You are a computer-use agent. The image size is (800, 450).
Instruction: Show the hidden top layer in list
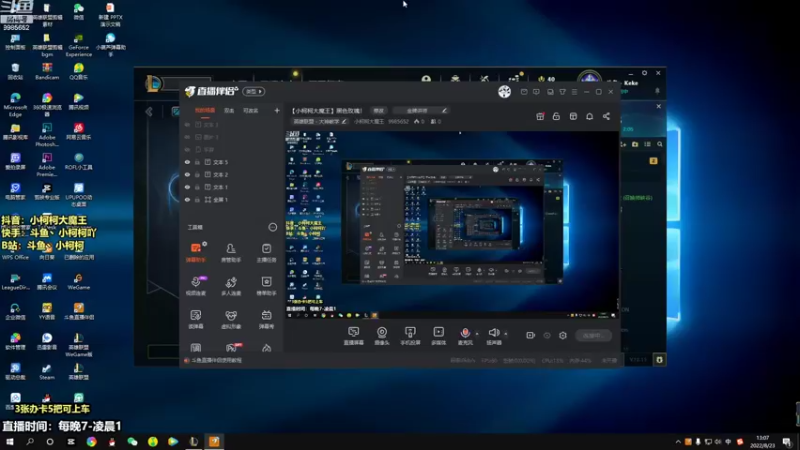tap(187, 124)
